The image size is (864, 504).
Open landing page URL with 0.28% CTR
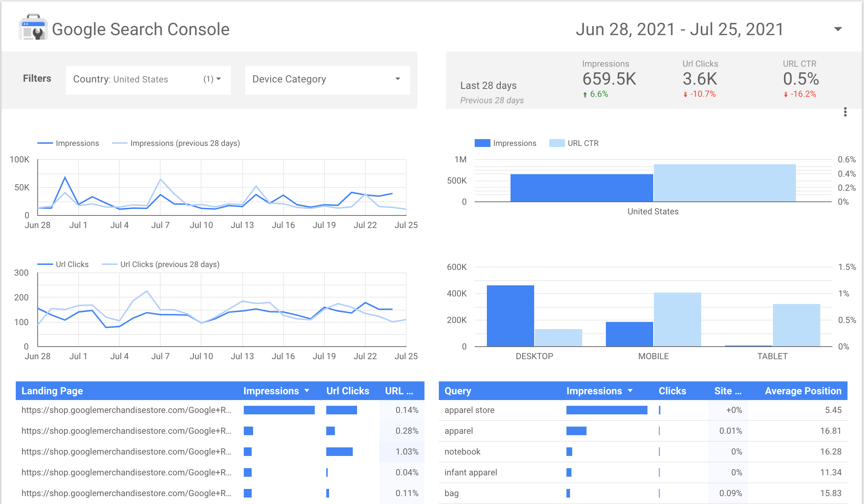[126, 431]
